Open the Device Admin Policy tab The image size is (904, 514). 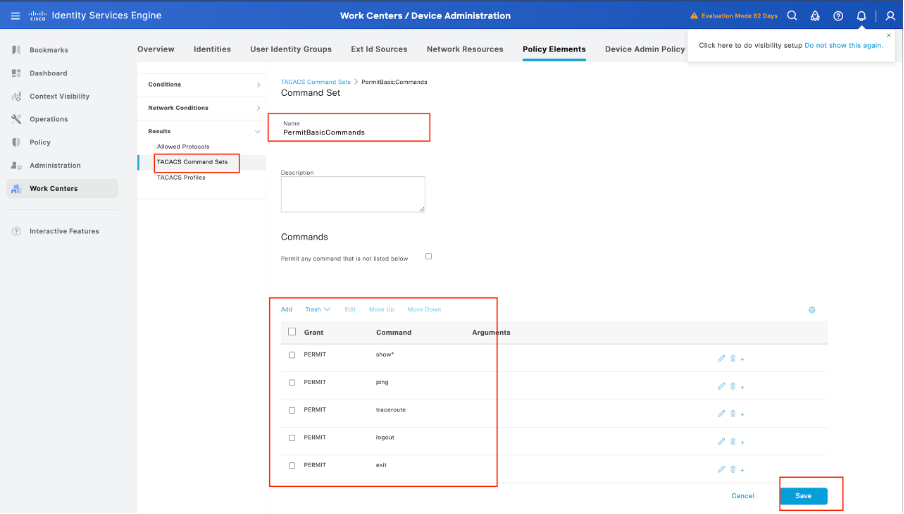point(645,49)
